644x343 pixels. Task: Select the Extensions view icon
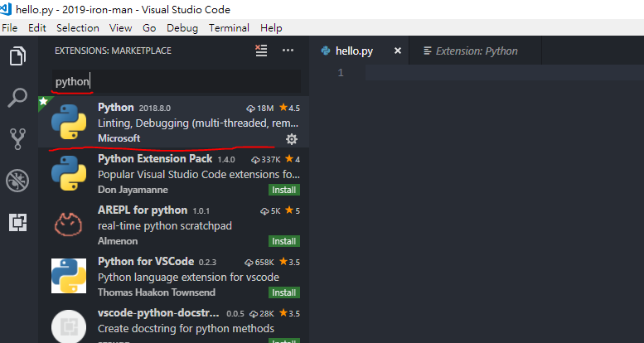(17, 221)
